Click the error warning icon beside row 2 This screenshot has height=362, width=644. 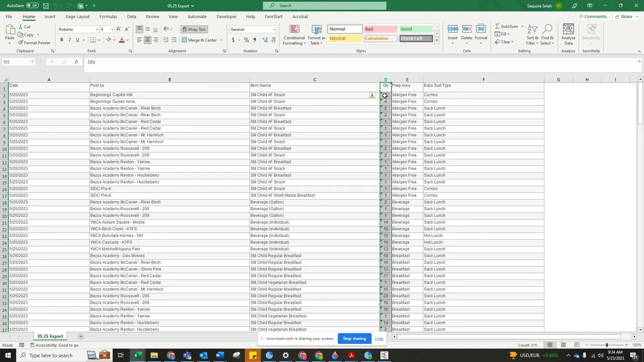372,95
